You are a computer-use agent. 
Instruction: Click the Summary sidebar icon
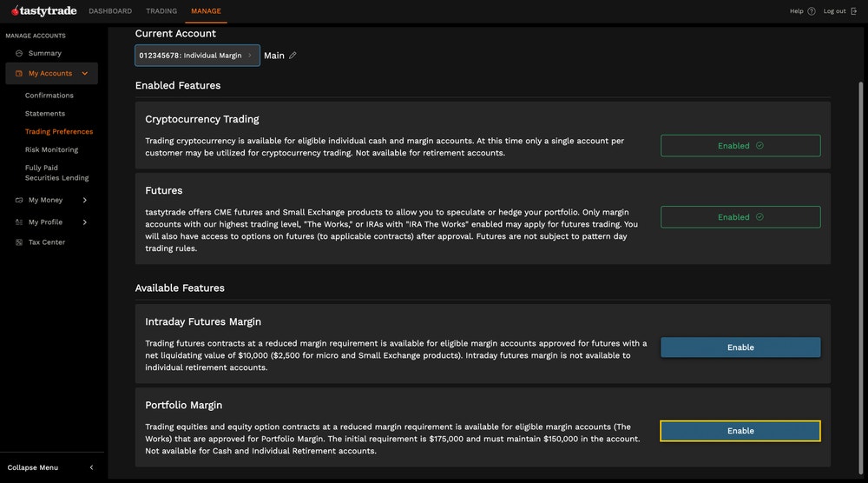[x=19, y=53]
